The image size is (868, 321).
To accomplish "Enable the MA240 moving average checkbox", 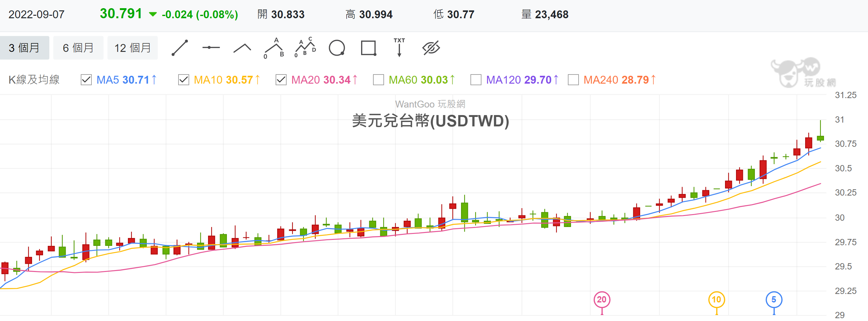I will [x=573, y=80].
